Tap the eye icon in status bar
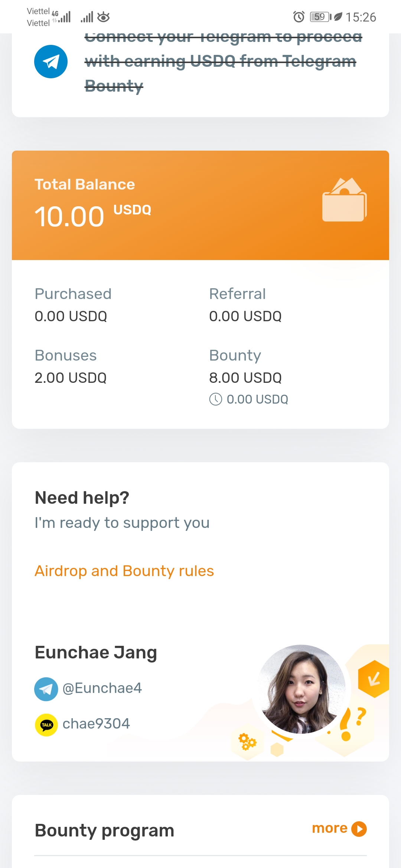The image size is (401, 868). [x=104, y=17]
